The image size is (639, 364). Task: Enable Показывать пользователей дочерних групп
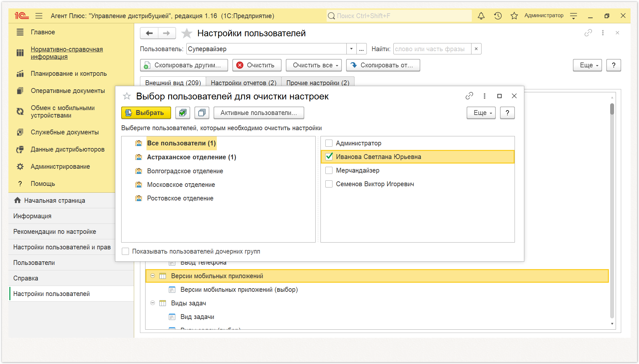tap(125, 251)
